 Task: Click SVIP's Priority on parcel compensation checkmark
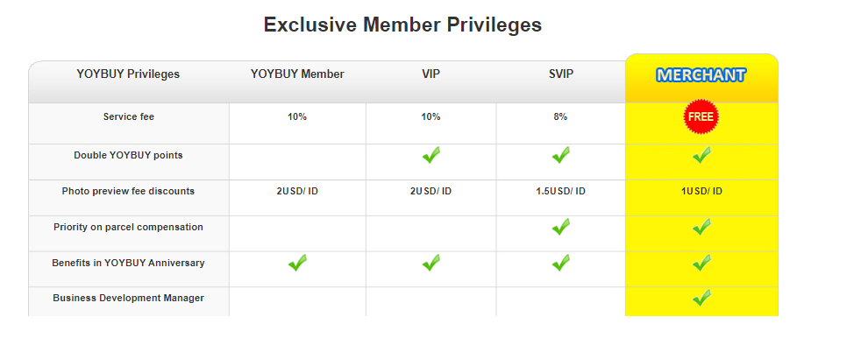click(x=561, y=227)
